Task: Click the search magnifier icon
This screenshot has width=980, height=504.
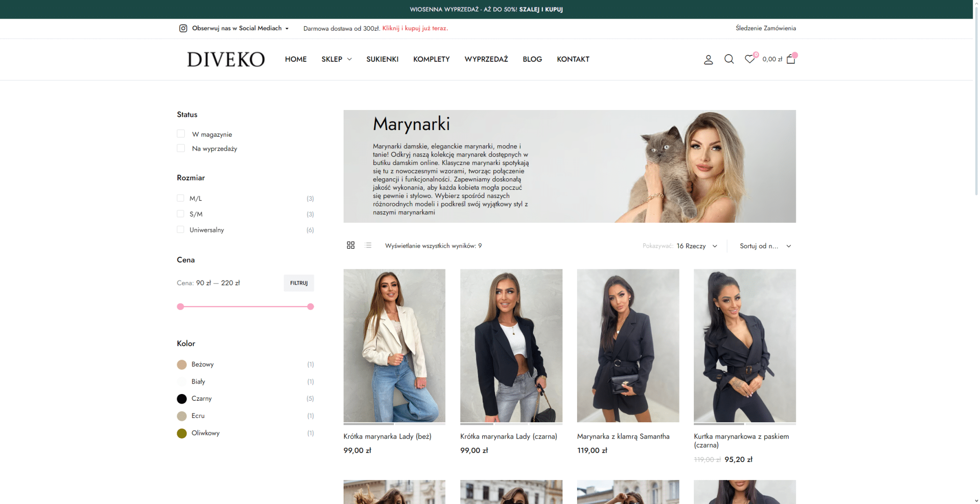Action: click(729, 59)
